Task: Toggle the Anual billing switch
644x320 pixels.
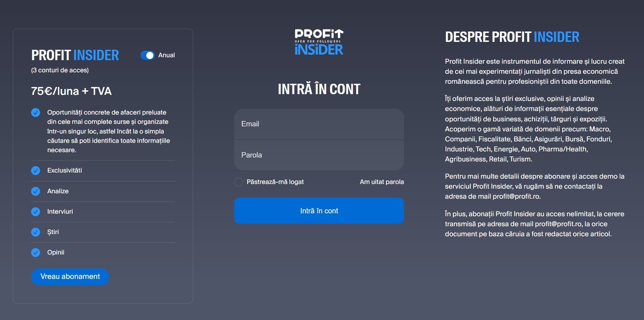Action: (147, 55)
